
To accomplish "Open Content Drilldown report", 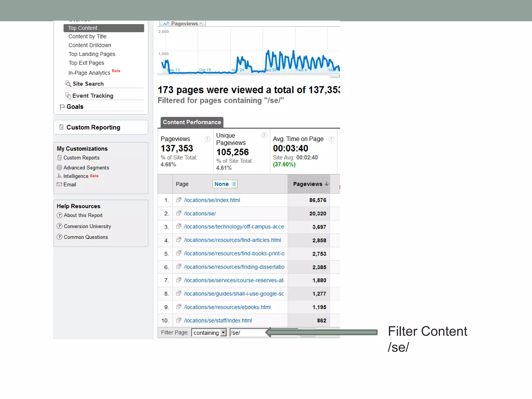I will click(90, 45).
